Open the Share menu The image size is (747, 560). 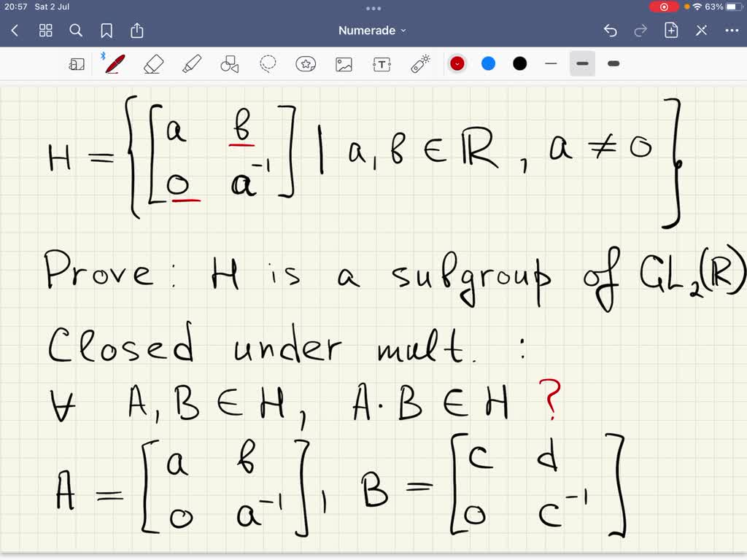click(x=137, y=30)
